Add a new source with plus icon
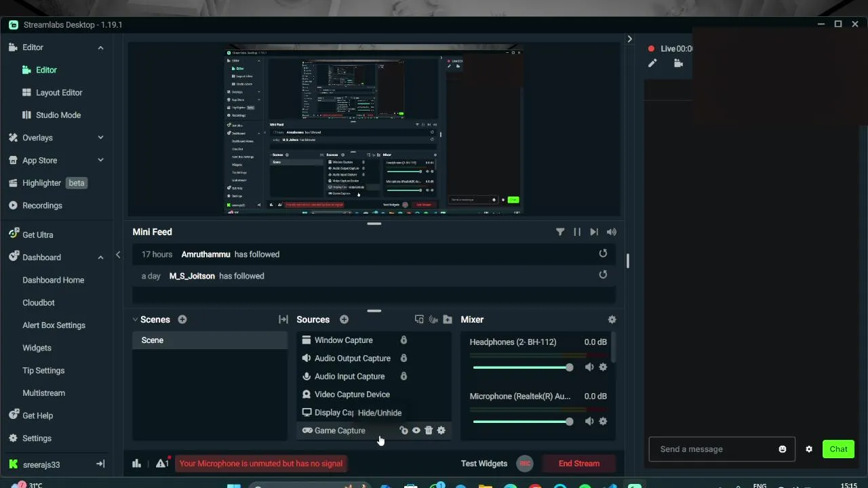This screenshot has width=868, height=488. [344, 319]
